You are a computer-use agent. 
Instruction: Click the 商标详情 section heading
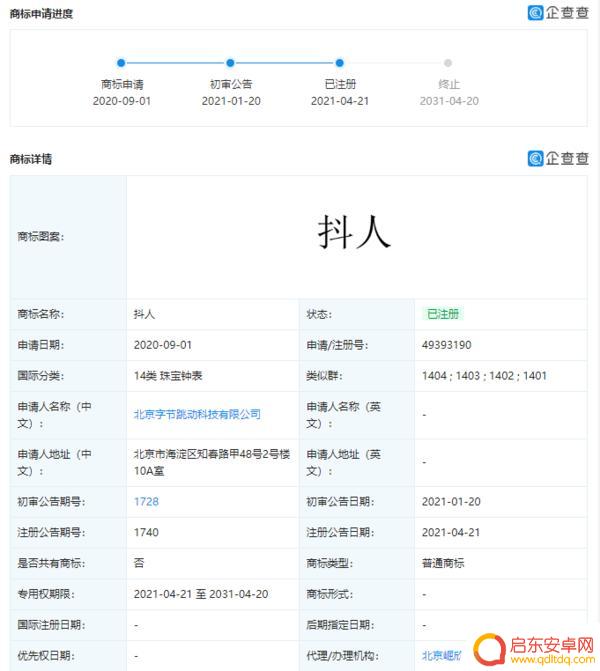[31, 159]
